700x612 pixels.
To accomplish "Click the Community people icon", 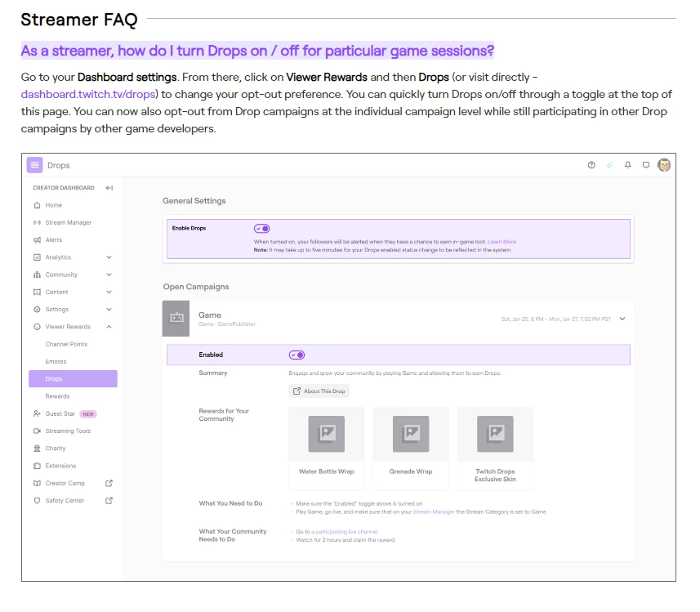I will pyautogui.click(x=37, y=275).
